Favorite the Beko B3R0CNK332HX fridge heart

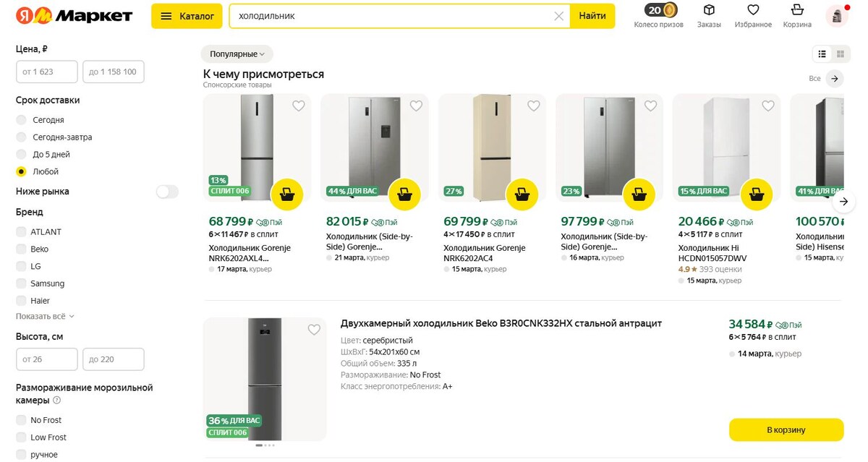[x=314, y=330]
